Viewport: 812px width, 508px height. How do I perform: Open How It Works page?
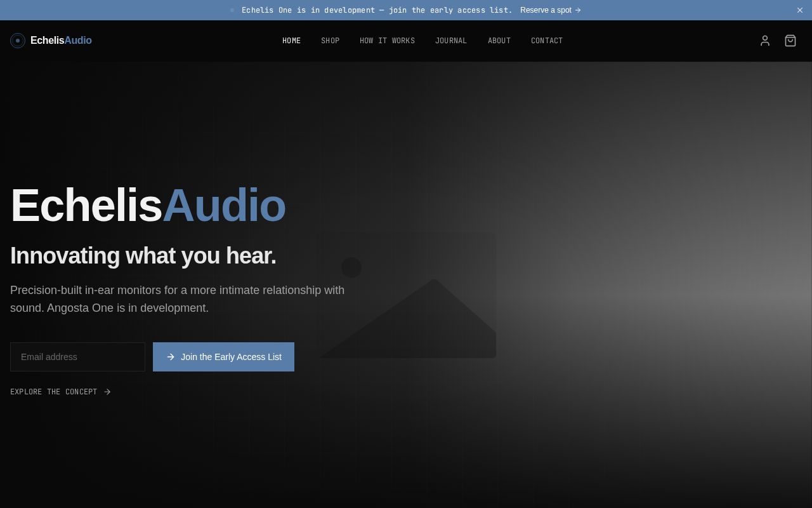pyautogui.click(x=388, y=41)
